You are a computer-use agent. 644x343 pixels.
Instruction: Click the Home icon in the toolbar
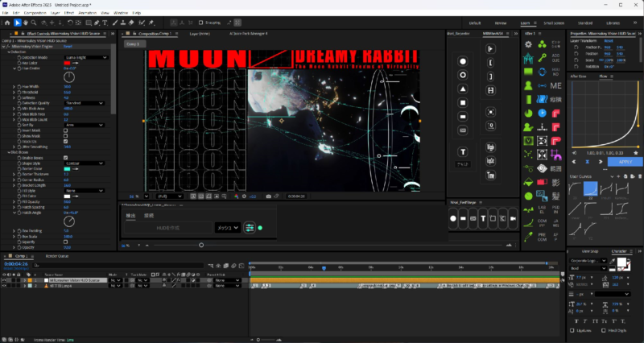point(7,23)
